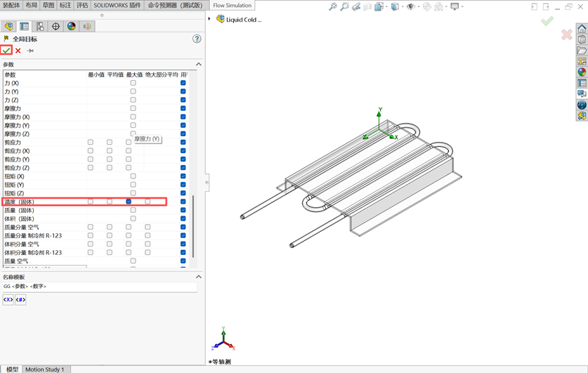Click the Zoom to Fit magnifier icon
588x373 pixels.
tap(332, 6)
